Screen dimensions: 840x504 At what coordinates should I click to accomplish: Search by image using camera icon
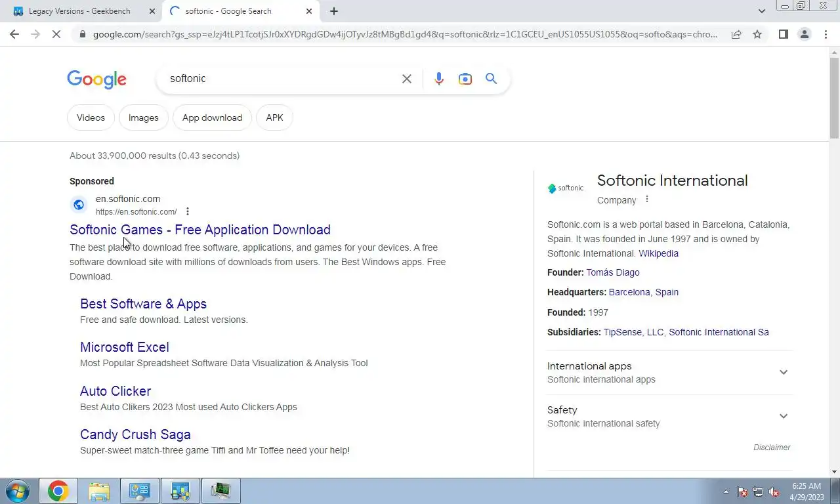tap(465, 79)
